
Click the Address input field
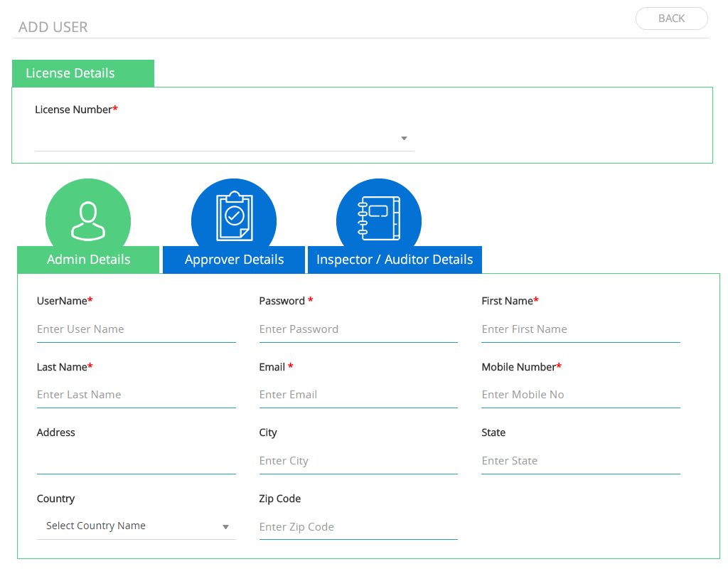(136, 461)
